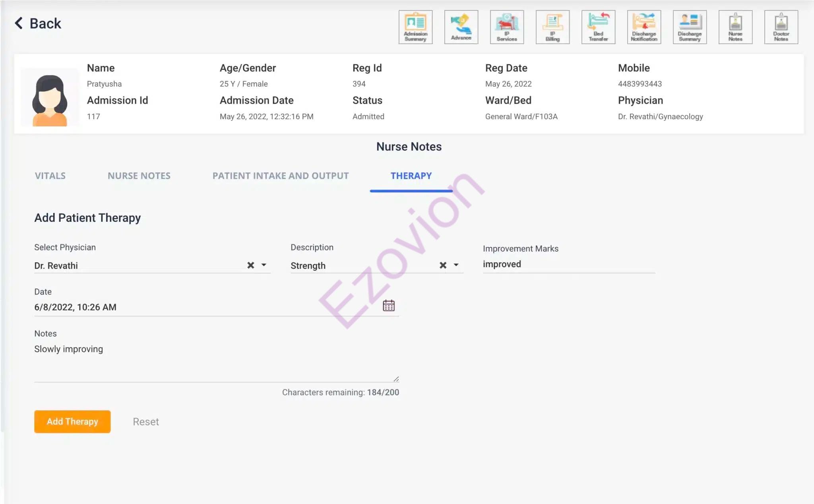Click the Add Therapy button
Image resolution: width=814 pixels, height=504 pixels.
(72, 421)
